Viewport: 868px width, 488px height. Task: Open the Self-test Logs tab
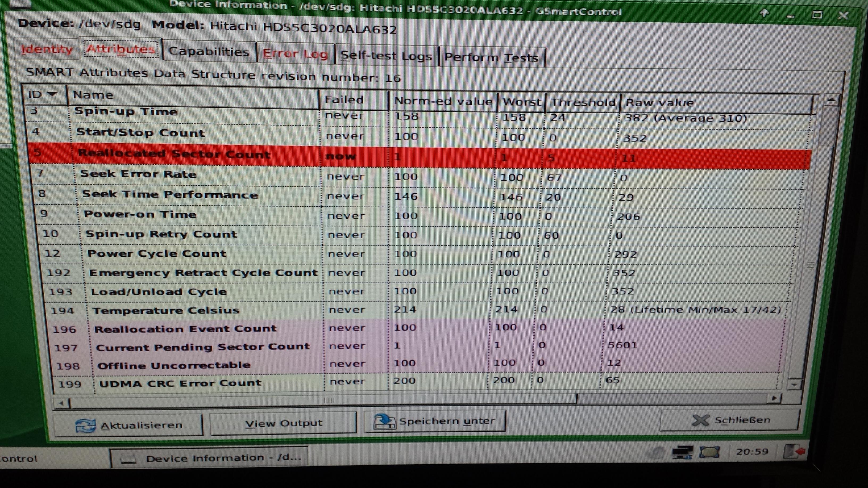click(386, 56)
